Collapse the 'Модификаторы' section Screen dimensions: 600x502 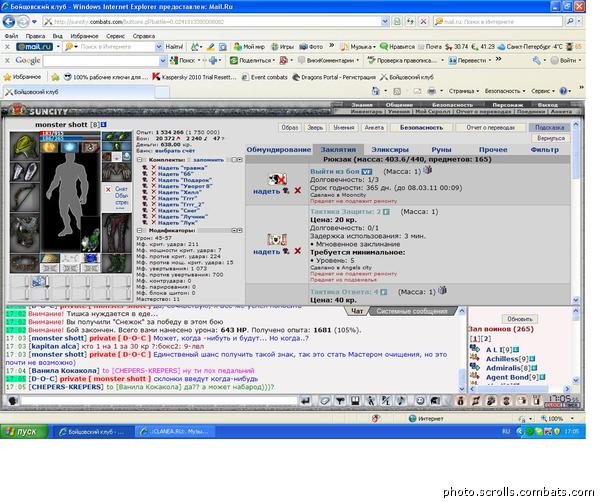click(140, 230)
